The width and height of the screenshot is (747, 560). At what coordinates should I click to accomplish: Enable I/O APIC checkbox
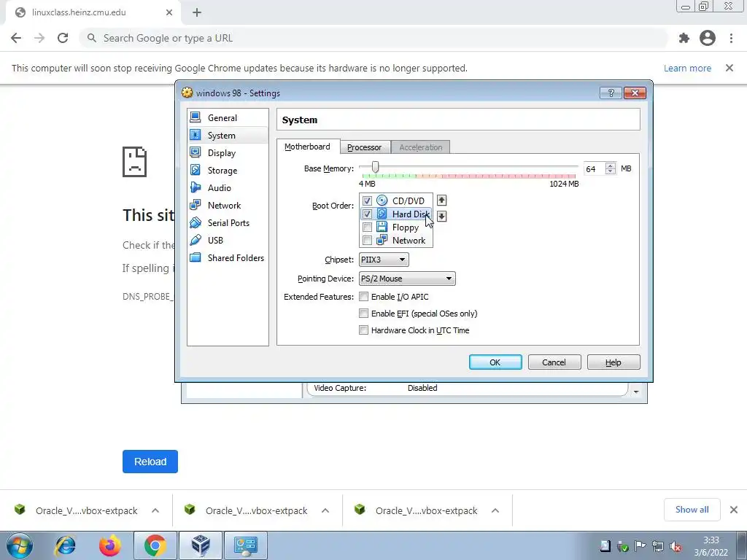(363, 297)
